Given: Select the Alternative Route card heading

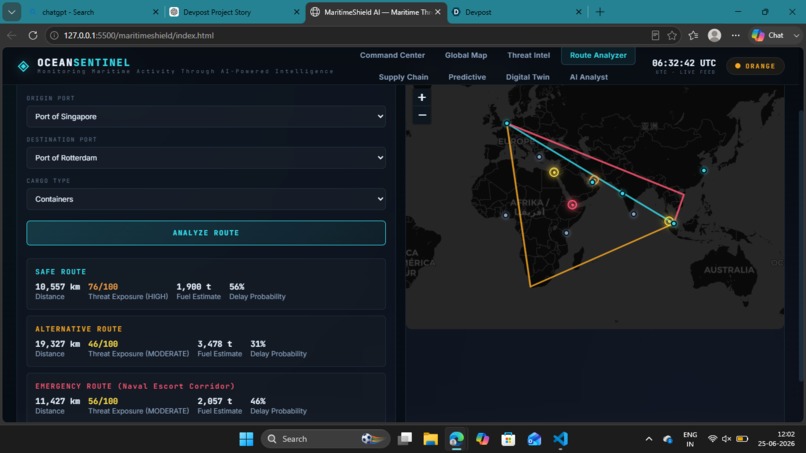Looking at the screenshot, I should pyautogui.click(x=79, y=329).
